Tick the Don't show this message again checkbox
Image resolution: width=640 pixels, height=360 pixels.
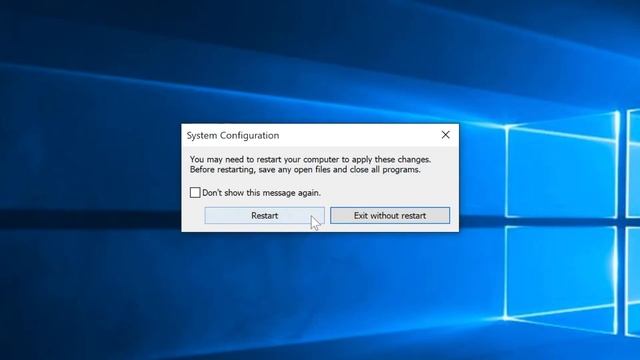(195, 192)
